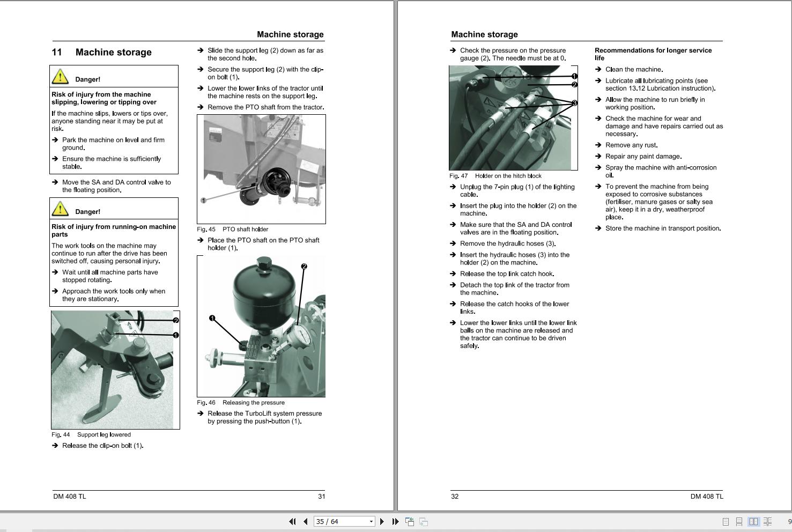Click the Fig. 44 support leg photo
This screenshot has height=532, width=792.
pos(115,370)
